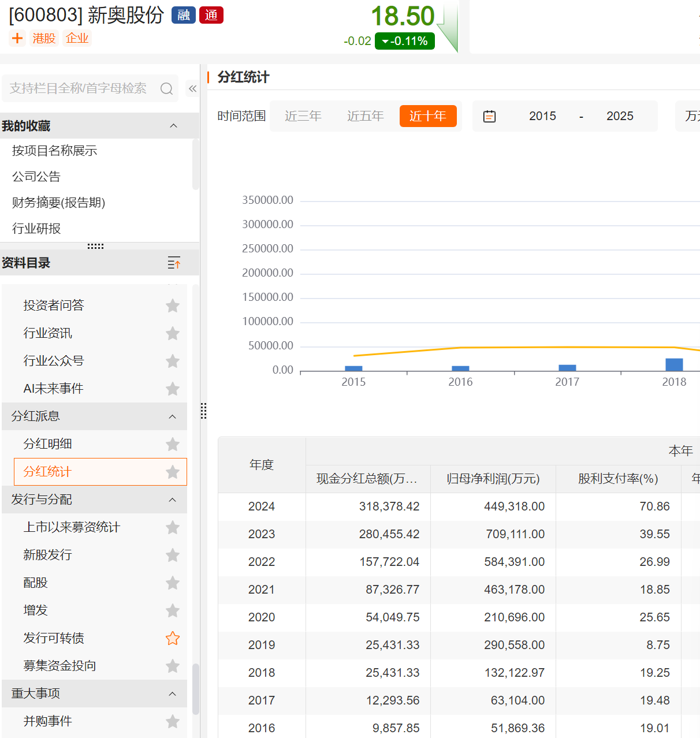The height and width of the screenshot is (738, 700).
Task: Click the 企业 tag
Action: pyautogui.click(x=77, y=38)
